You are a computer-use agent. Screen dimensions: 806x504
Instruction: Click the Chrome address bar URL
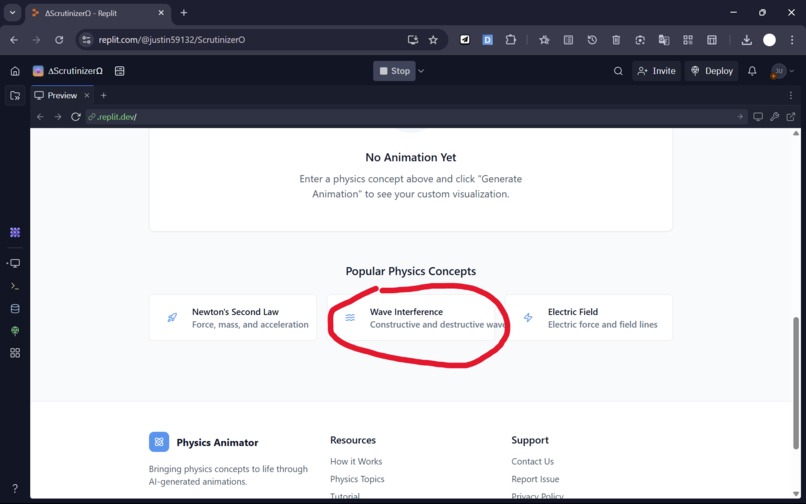point(172,40)
